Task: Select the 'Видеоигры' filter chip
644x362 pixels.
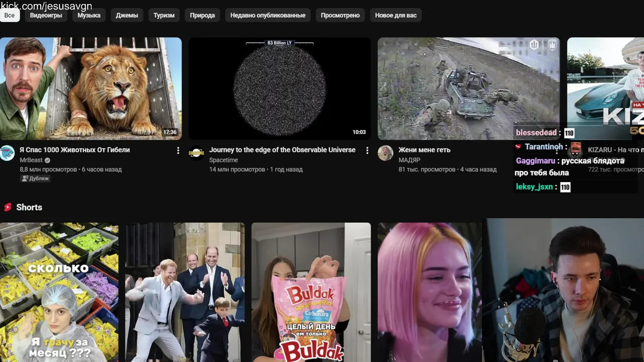Action: tap(46, 15)
